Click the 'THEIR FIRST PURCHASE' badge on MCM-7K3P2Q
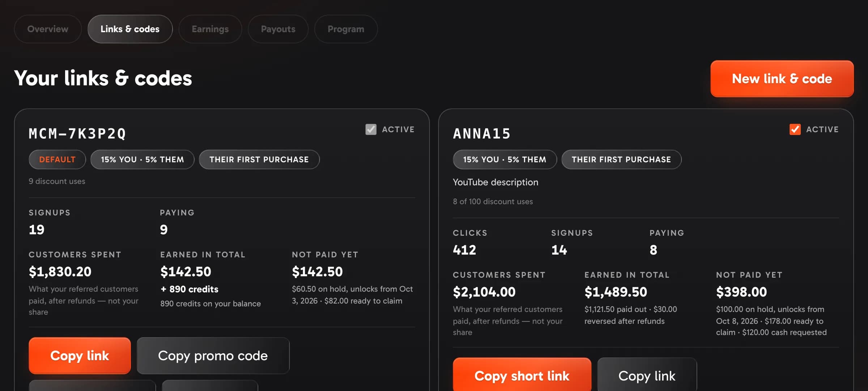This screenshot has height=391, width=868. 259,159
